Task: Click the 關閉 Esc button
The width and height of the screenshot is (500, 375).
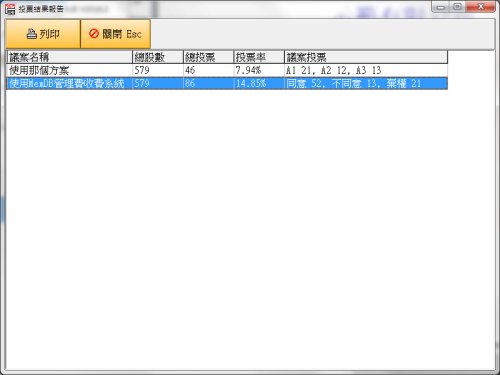Action: (x=115, y=34)
